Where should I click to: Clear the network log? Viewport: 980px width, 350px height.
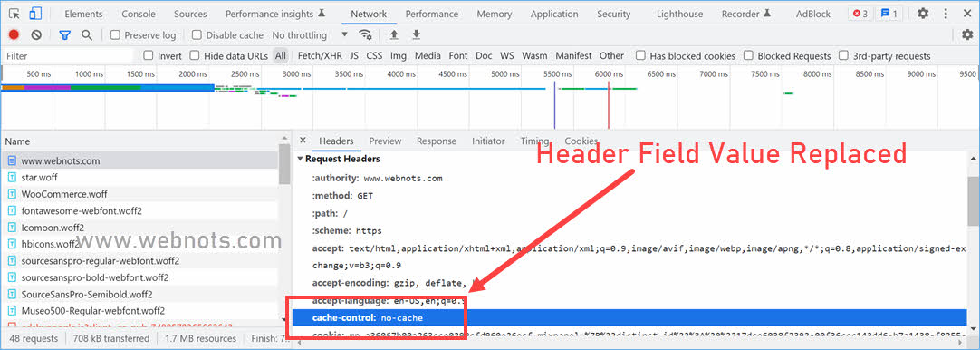[x=36, y=35]
